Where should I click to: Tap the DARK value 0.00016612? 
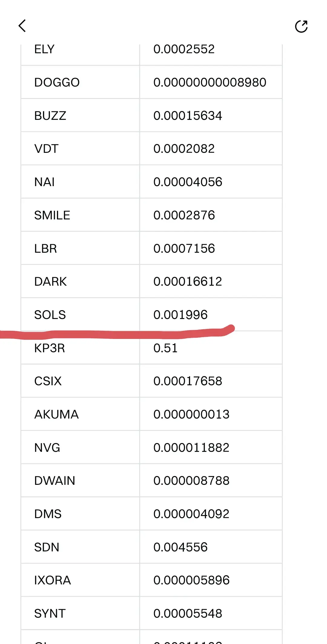point(188,281)
